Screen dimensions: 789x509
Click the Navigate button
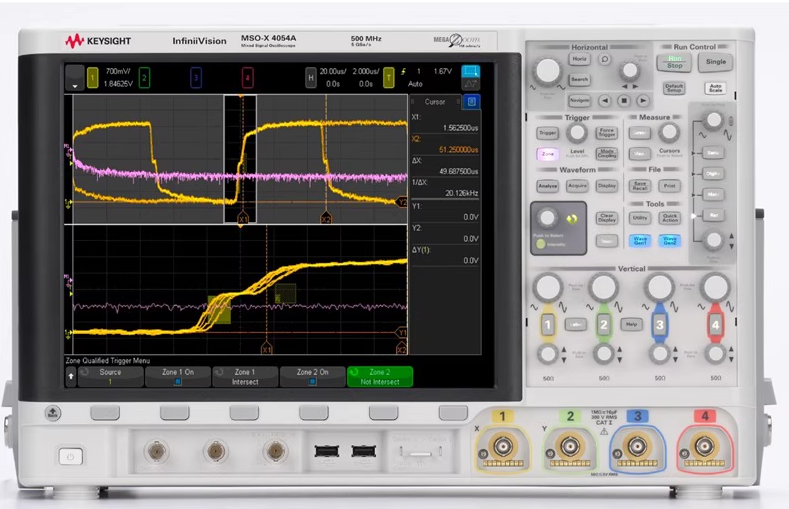[579, 101]
